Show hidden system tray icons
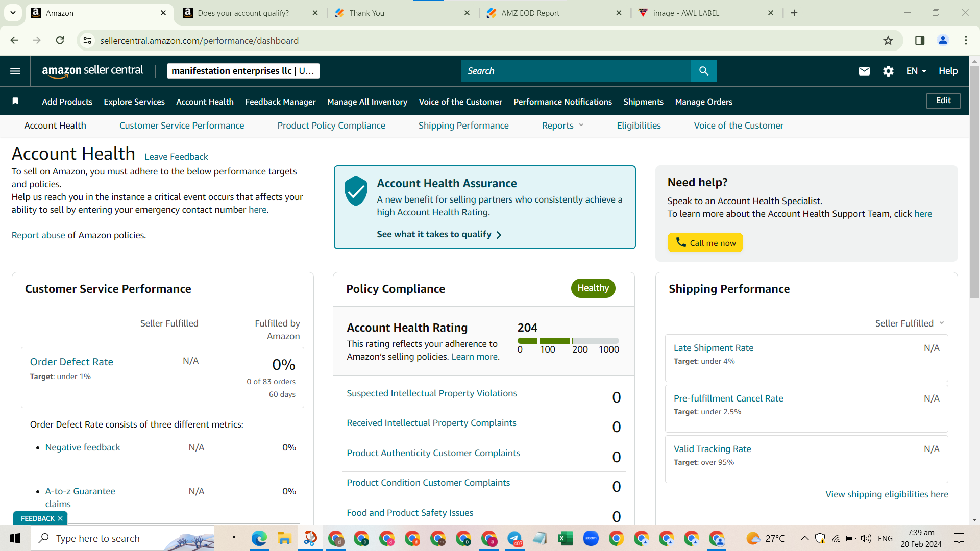 pyautogui.click(x=804, y=538)
